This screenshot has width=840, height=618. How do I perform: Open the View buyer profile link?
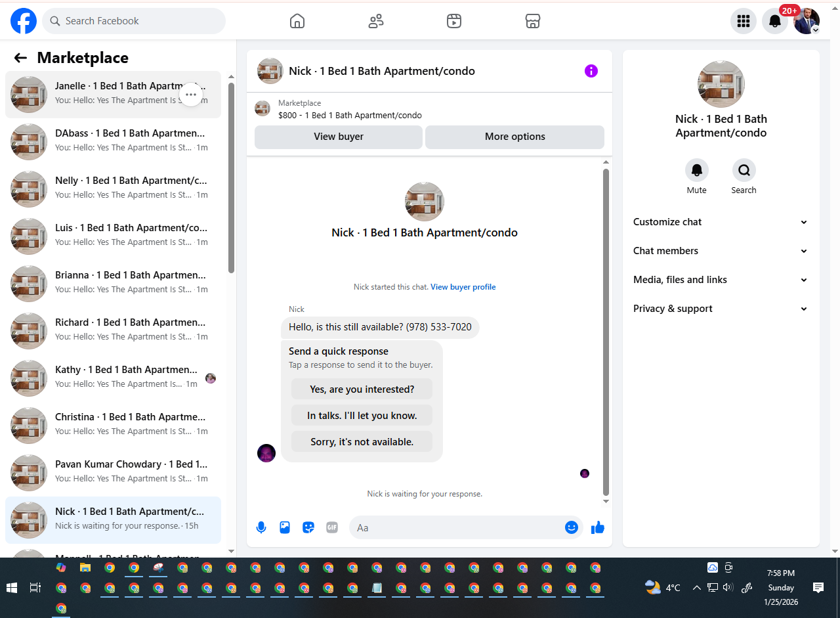(463, 287)
